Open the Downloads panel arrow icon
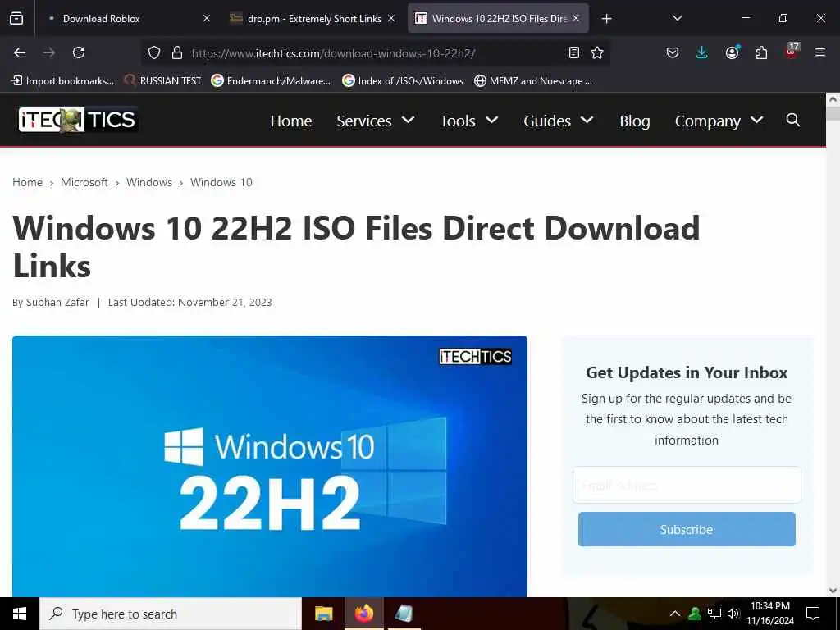This screenshot has height=630, width=840. 702,52
